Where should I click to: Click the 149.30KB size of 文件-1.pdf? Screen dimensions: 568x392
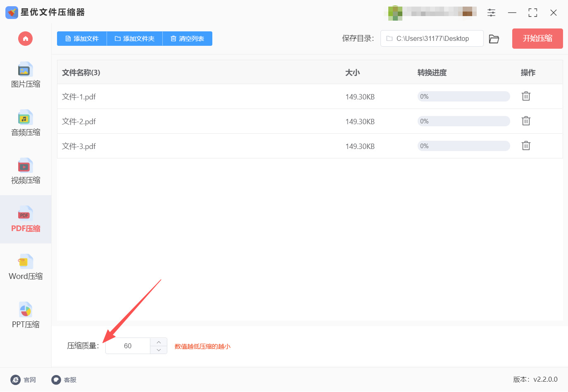[360, 97]
